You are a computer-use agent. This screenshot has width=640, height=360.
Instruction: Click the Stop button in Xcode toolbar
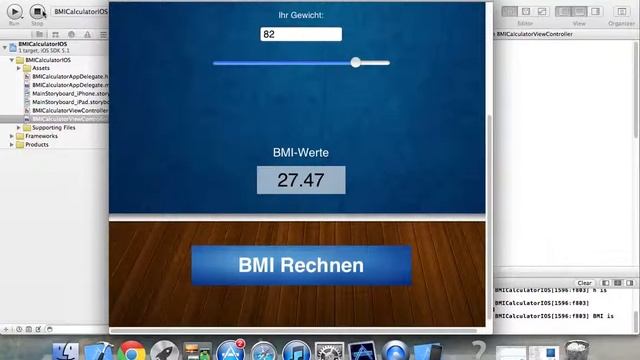[x=37, y=11]
